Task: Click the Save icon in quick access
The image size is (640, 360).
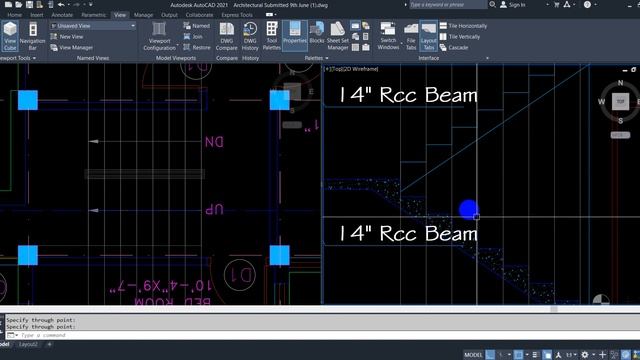Action: (29, 4)
